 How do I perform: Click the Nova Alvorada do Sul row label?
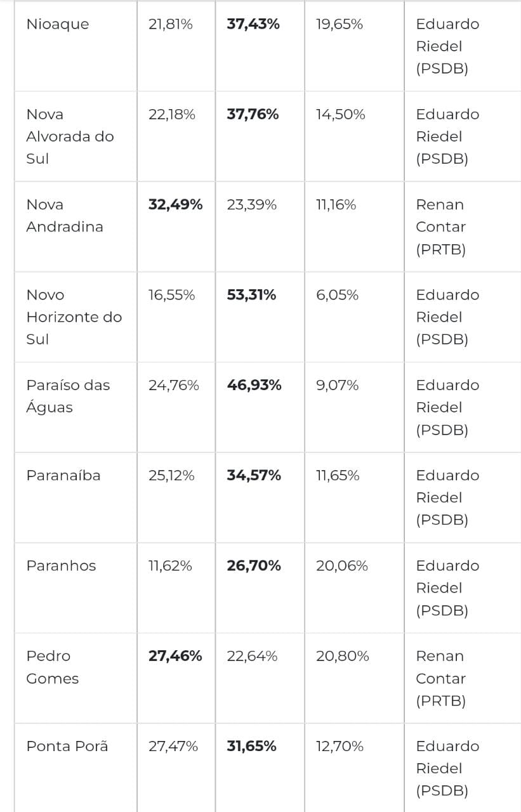[x=70, y=136]
